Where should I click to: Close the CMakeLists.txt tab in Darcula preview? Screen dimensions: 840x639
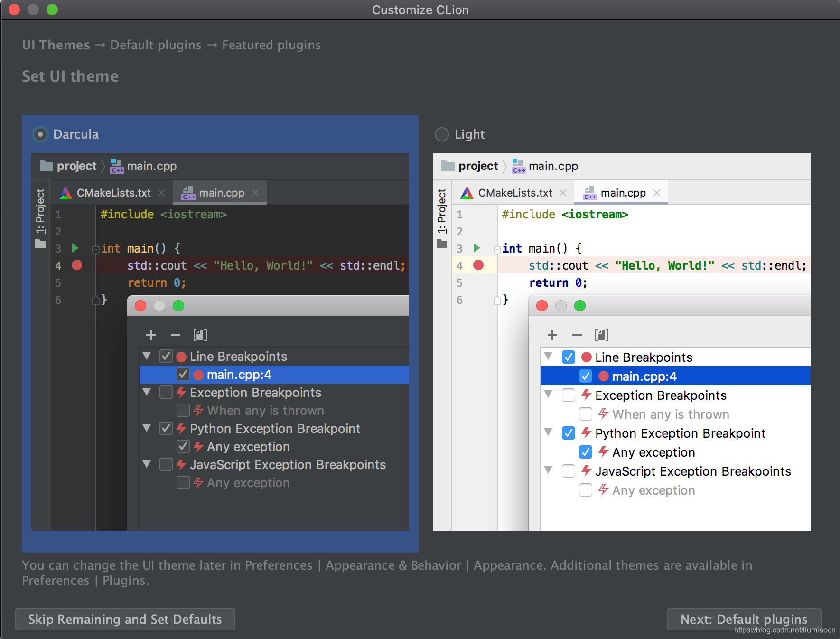[161, 193]
